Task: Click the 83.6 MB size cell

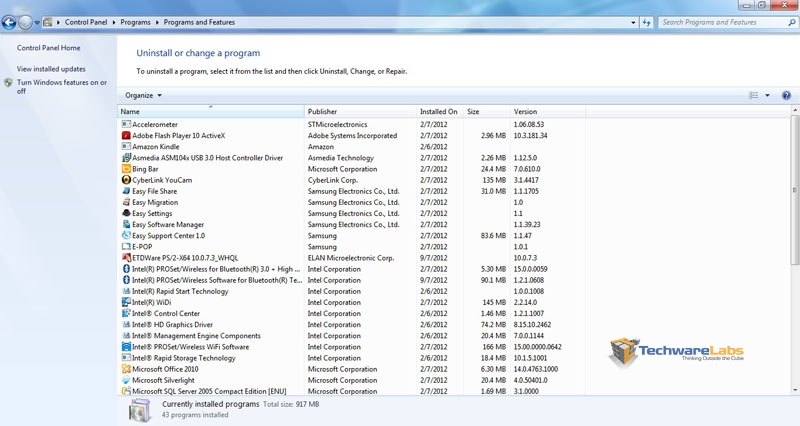Action: click(x=493, y=236)
